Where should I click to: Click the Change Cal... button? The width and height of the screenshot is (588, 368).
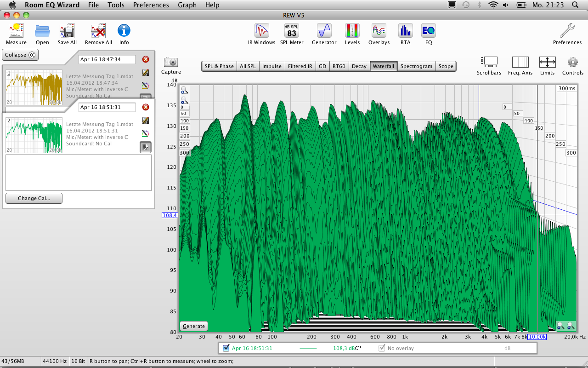tap(34, 198)
